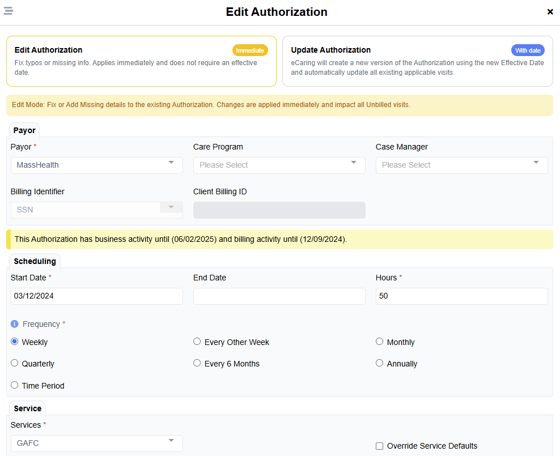
Task: Click the Edit Mode notice banner
Action: (280, 105)
